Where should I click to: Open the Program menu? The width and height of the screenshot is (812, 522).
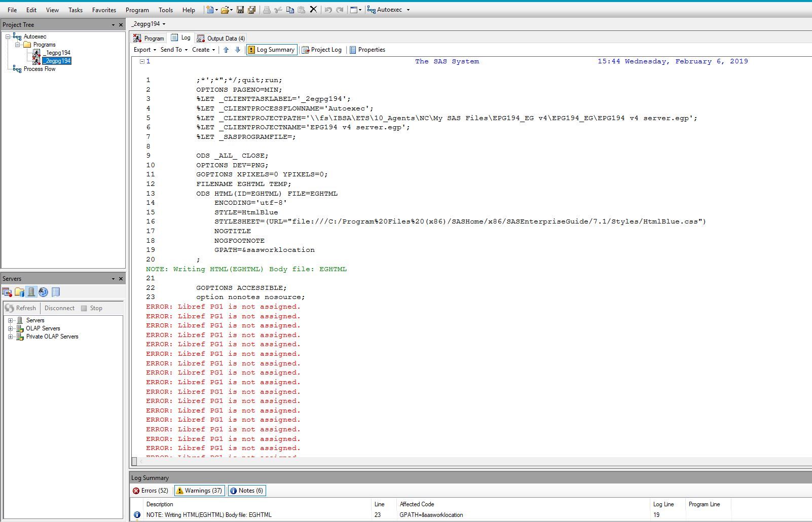coord(137,9)
